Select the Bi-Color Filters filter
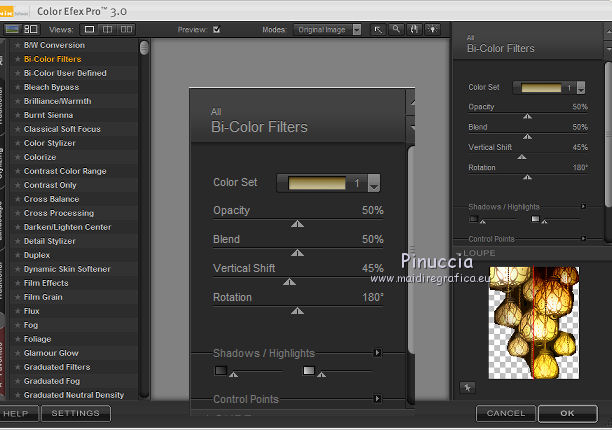612x430 pixels. (x=53, y=59)
